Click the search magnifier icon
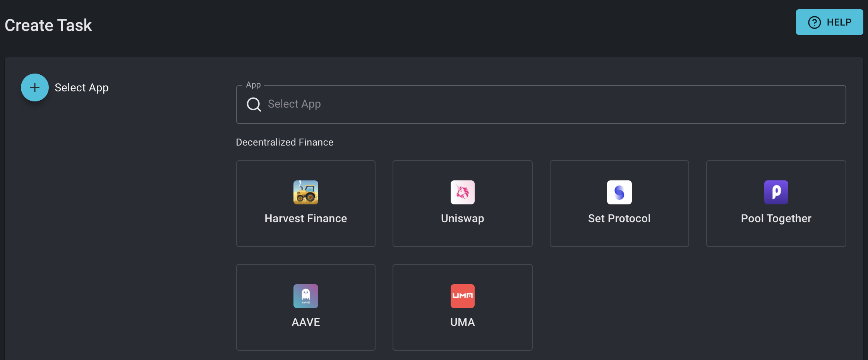 [254, 104]
